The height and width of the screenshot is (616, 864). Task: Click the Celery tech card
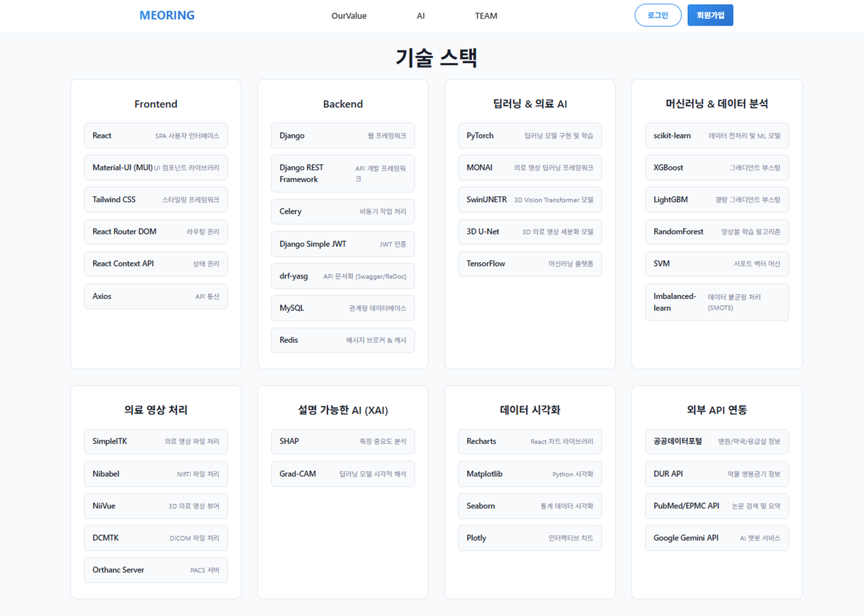click(343, 211)
